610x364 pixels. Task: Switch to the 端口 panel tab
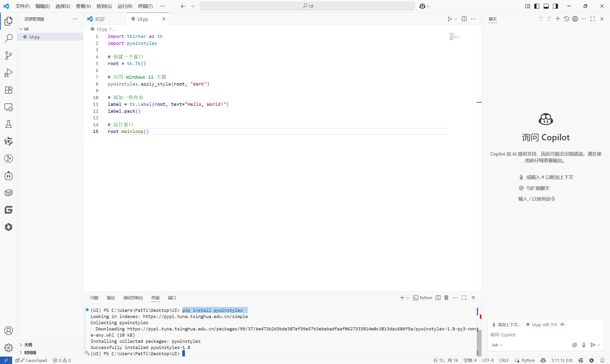(172, 298)
